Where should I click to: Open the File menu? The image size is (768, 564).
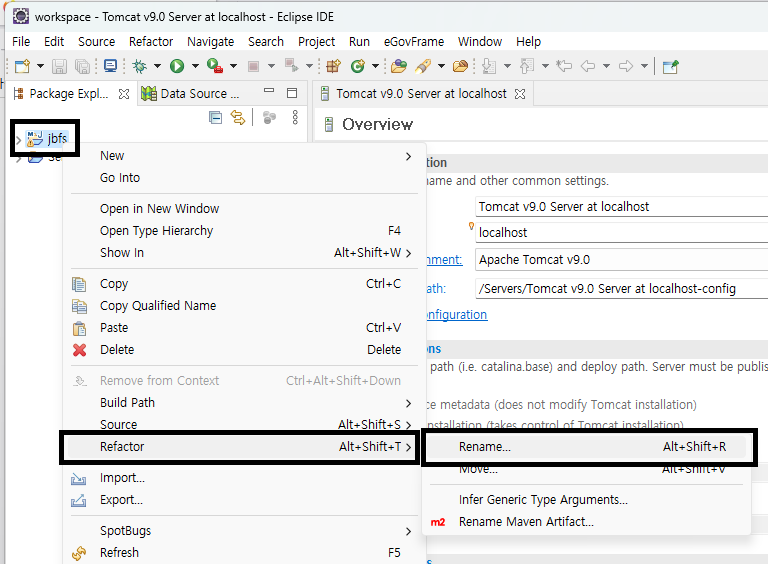point(21,42)
